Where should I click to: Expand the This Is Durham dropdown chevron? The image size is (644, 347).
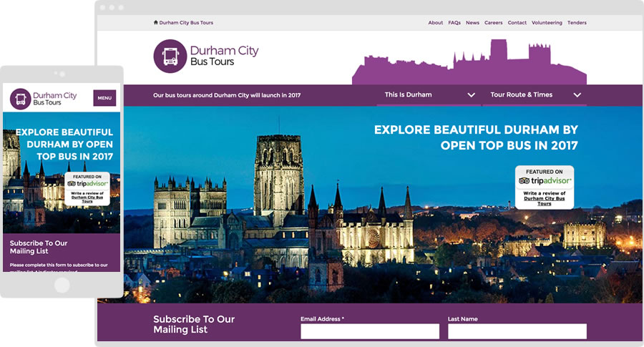click(x=471, y=95)
